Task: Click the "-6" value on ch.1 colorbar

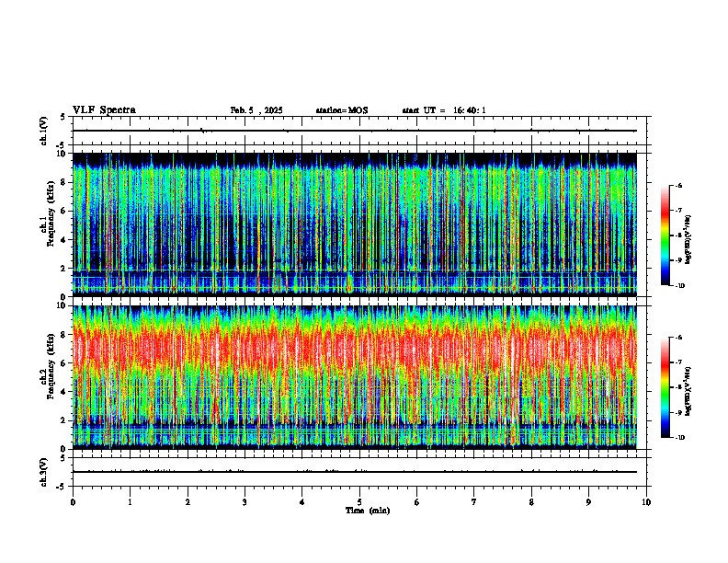Action: pyautogui.click(x=678, y=185)
